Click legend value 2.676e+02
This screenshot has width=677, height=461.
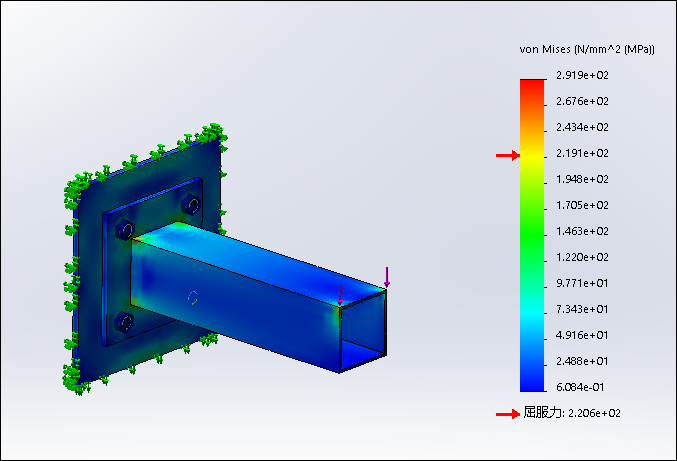[x=582, y=101]
